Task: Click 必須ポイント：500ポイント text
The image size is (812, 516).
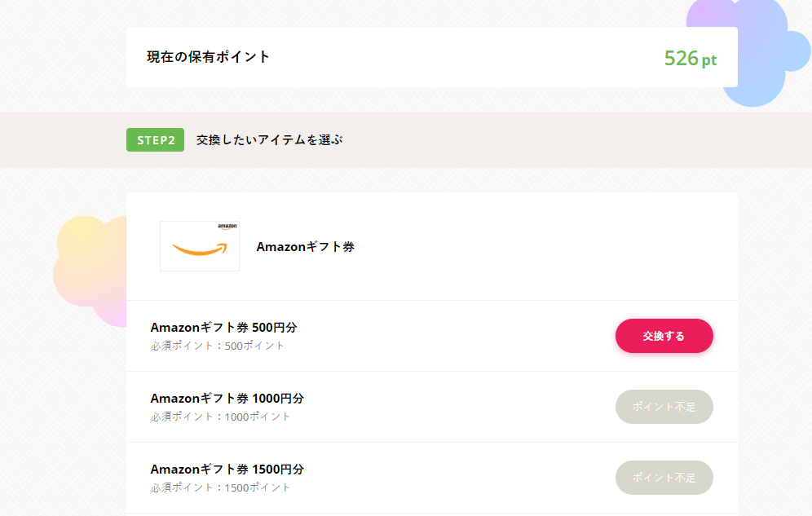Action: pyautogui.click(x=218, y=346)
